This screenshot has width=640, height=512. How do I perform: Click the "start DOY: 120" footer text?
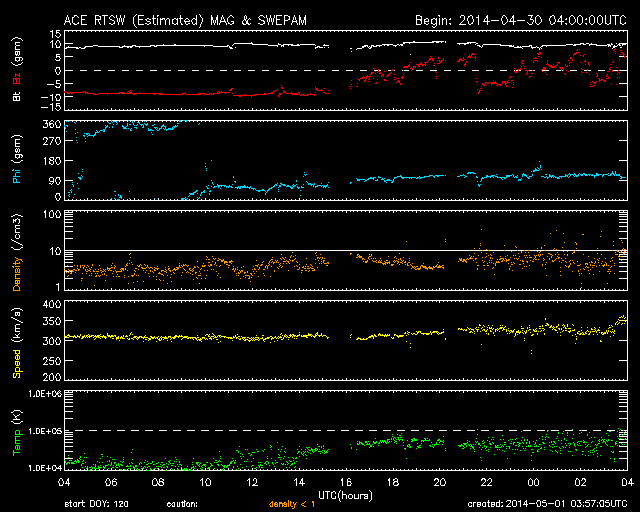pos(97,504)
